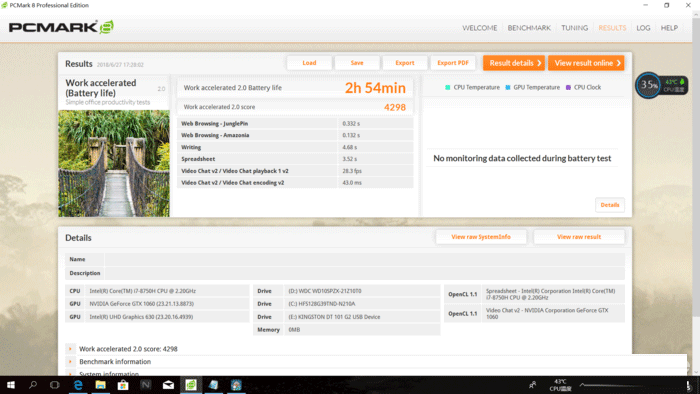Viewport: 700px width, 394px height.
Task: Click the Export button
Action: pyautogui.click(x=405, y=63)
